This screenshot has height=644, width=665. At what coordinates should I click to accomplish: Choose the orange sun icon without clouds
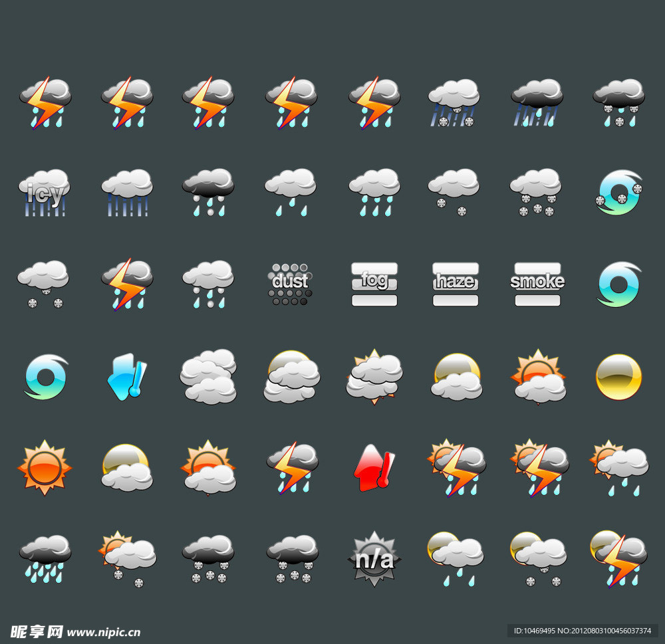point(45,467)
